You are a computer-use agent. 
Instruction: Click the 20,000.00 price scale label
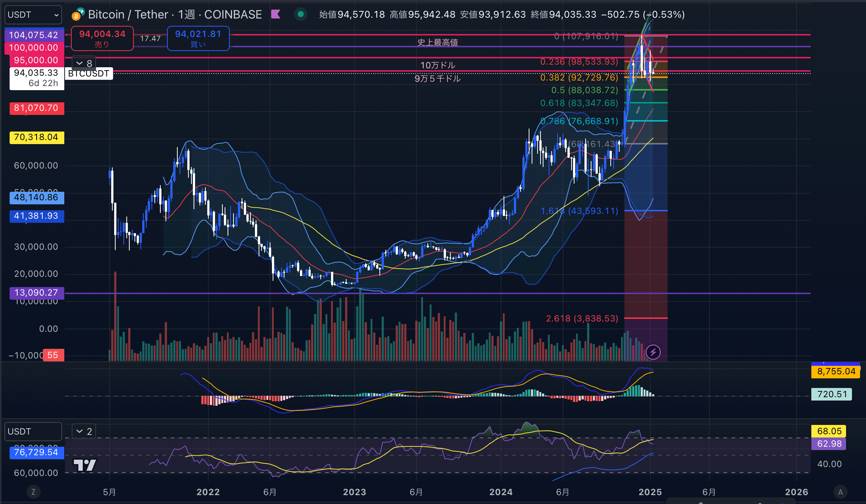click(36, 274)
